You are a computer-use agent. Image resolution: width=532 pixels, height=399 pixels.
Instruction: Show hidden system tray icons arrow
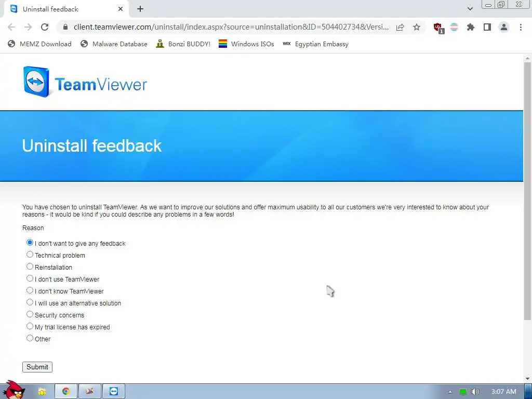[450, 392]
